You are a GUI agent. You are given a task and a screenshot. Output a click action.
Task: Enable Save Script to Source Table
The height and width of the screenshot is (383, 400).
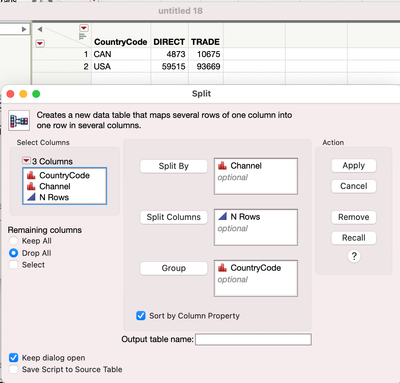(x=13, y=369)
